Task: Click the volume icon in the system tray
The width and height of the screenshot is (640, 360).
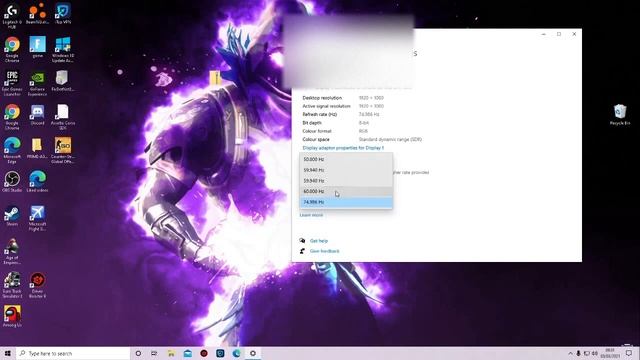Action: click(x=595, y=353)
